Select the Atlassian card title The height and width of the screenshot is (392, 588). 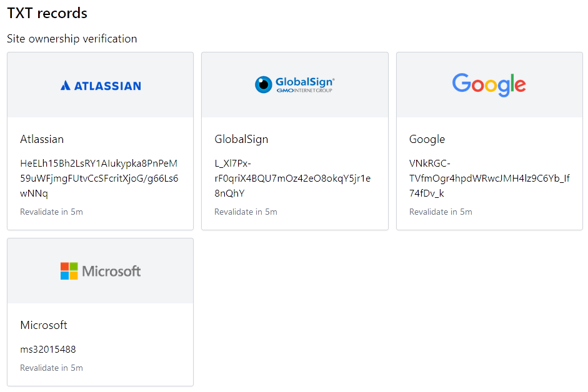pyautogui.click(x=42, y=139)
